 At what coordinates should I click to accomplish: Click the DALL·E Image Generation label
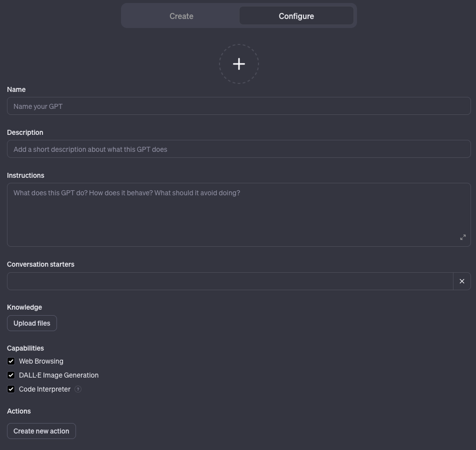click(58, 375)
